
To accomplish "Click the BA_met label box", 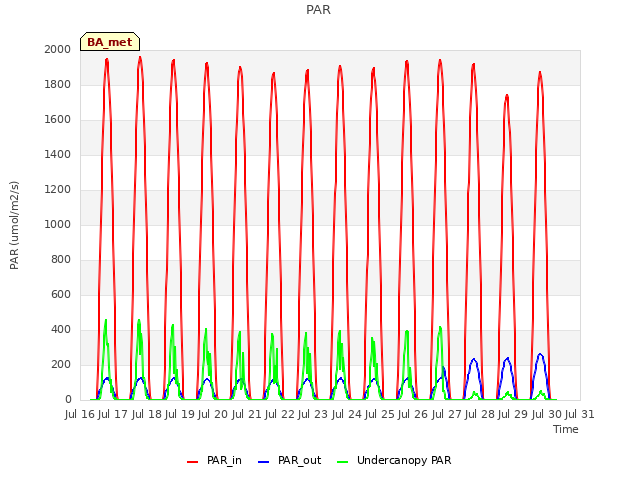I will (110, 42).
